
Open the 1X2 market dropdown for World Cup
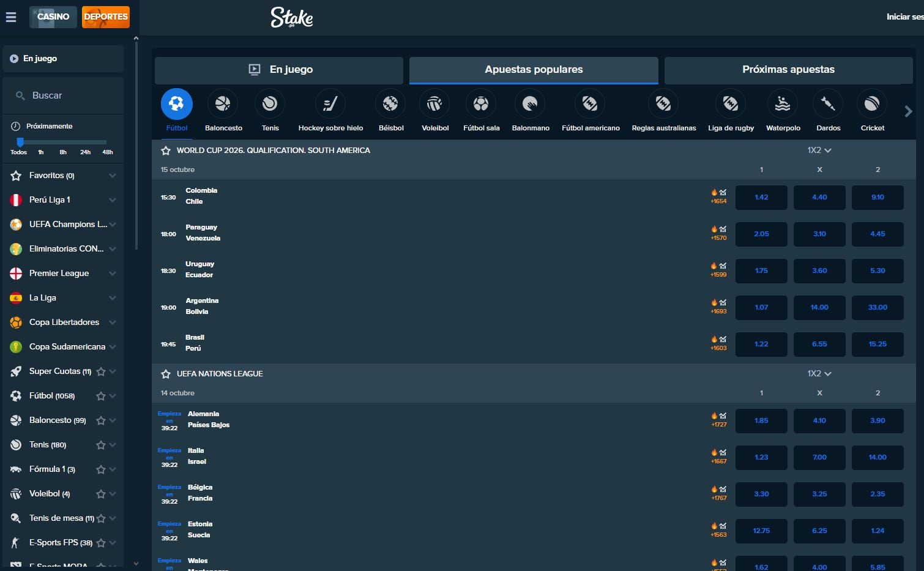819,151
